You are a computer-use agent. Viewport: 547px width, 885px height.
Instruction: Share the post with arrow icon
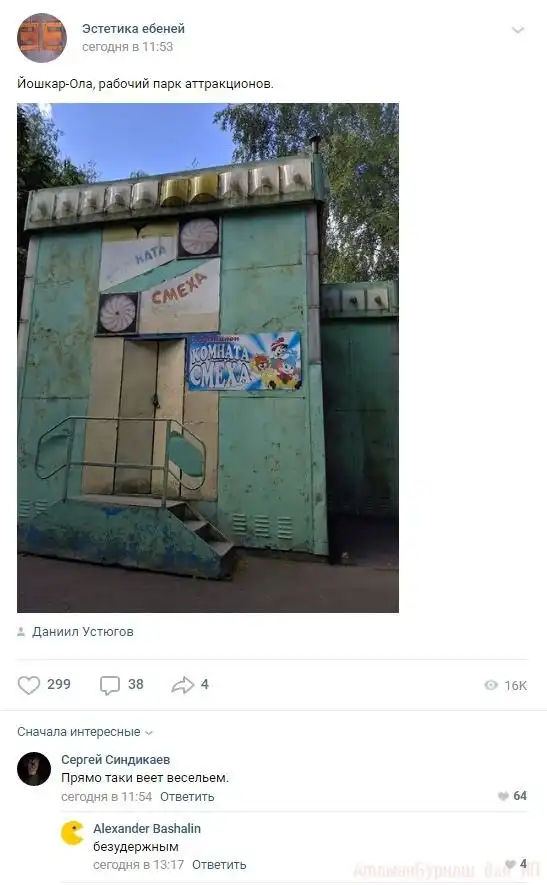[182, 685]
